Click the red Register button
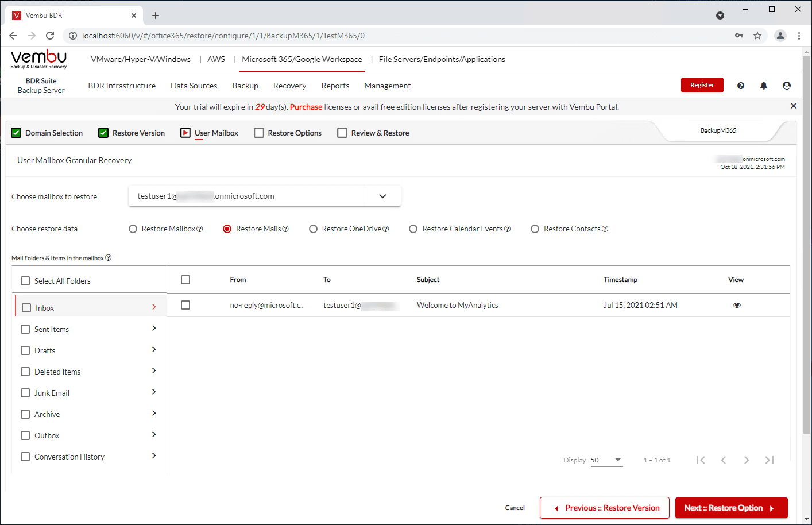This screenshot has height=525, width=812. point(702,85)
